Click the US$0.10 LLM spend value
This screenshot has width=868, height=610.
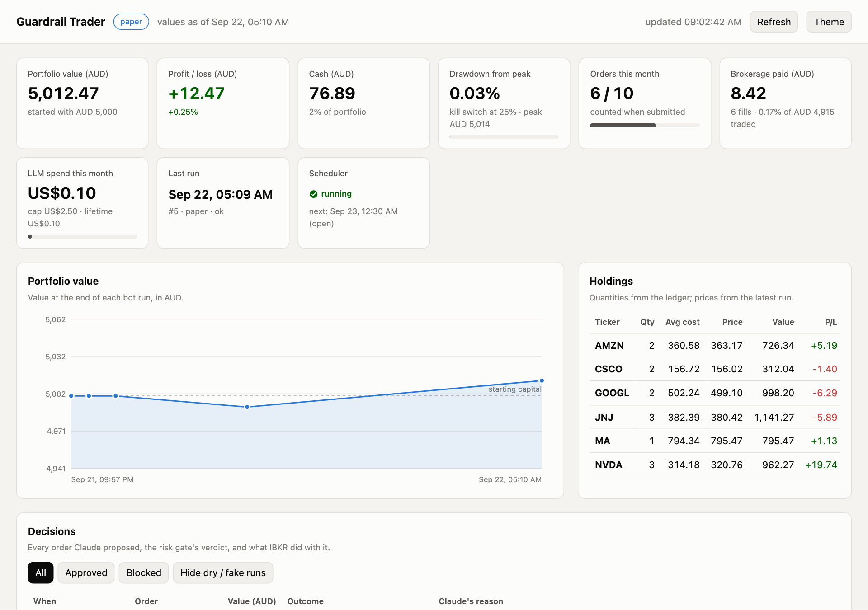click(x=62, y=193)
